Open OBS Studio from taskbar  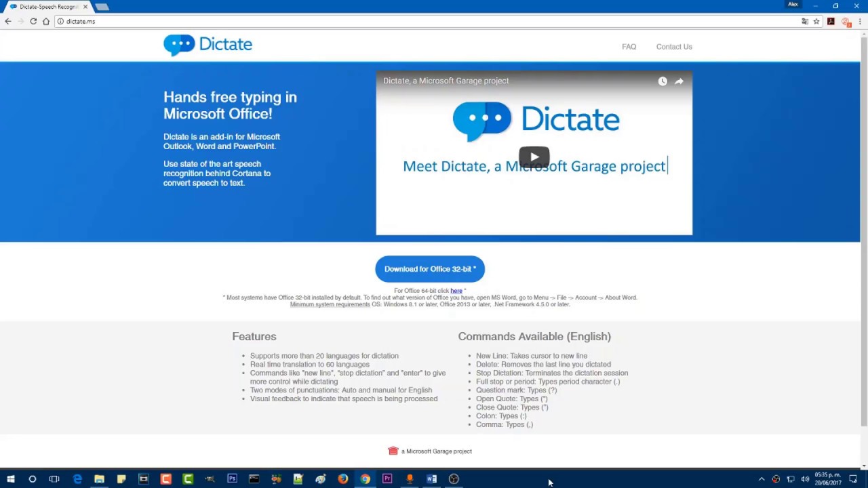(454, 479)
